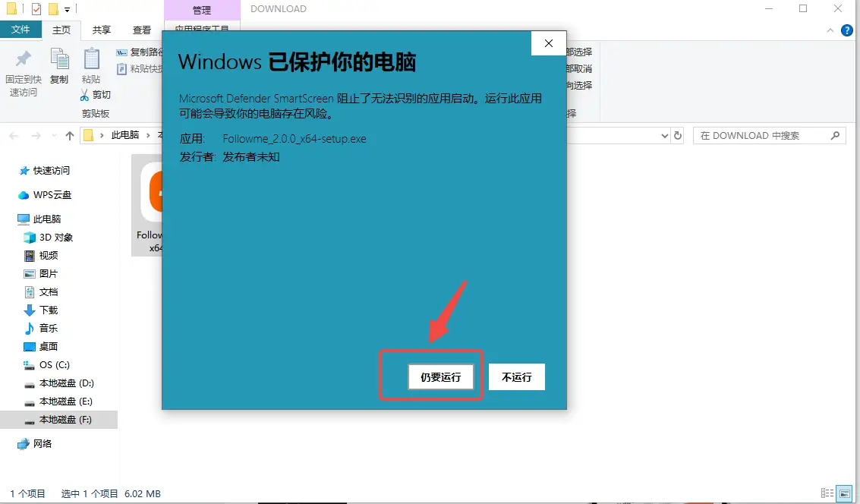Screen dimensions: 860x504
Task: Click the 3D 对象 cube icon
Action: (30, 238)
